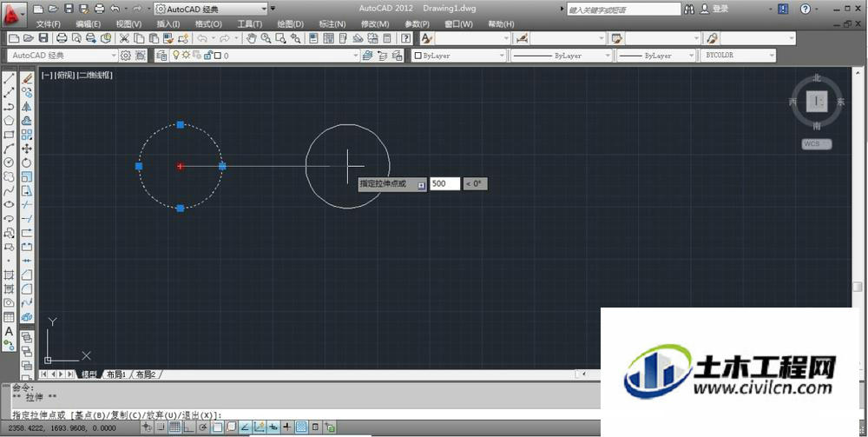Screen dimensions: 868x437
Task: Select the Erase modify tool
Action: pyautogui.click(x=27, y=79)
